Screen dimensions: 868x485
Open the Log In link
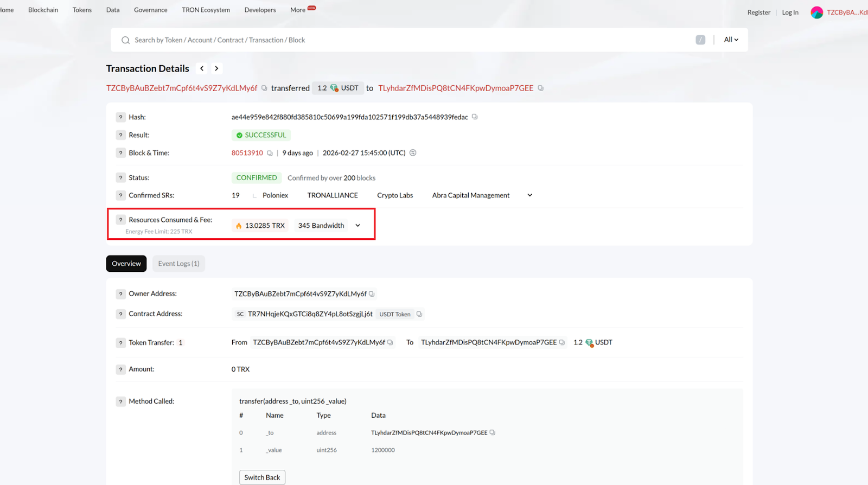tap(790, 12)
